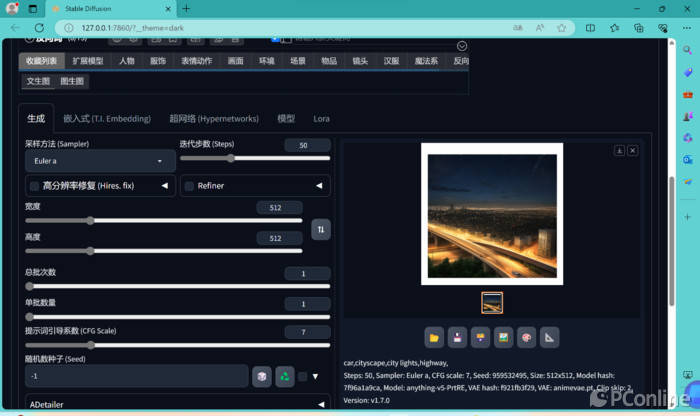The width and height of the screenshot is (700, 416).
Task: Select the 表情动作 category tab
Action: coord(197,61)
